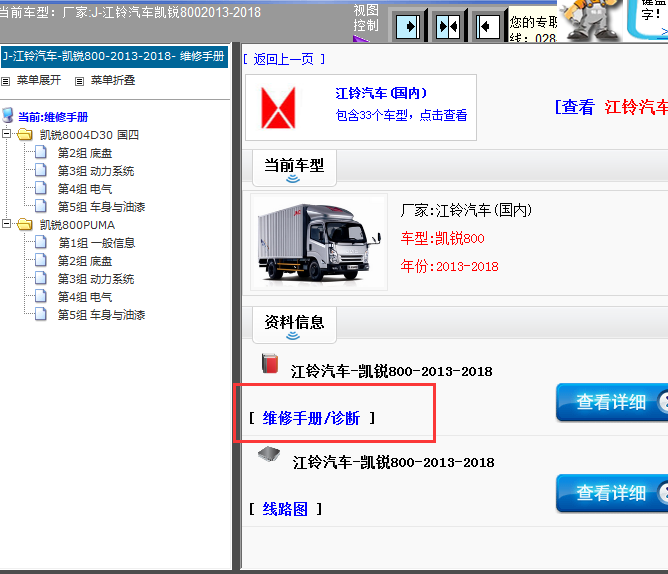The image size is (668, 574).
Task: Open the 线路图 link
Action: click(x=285, y=509)
